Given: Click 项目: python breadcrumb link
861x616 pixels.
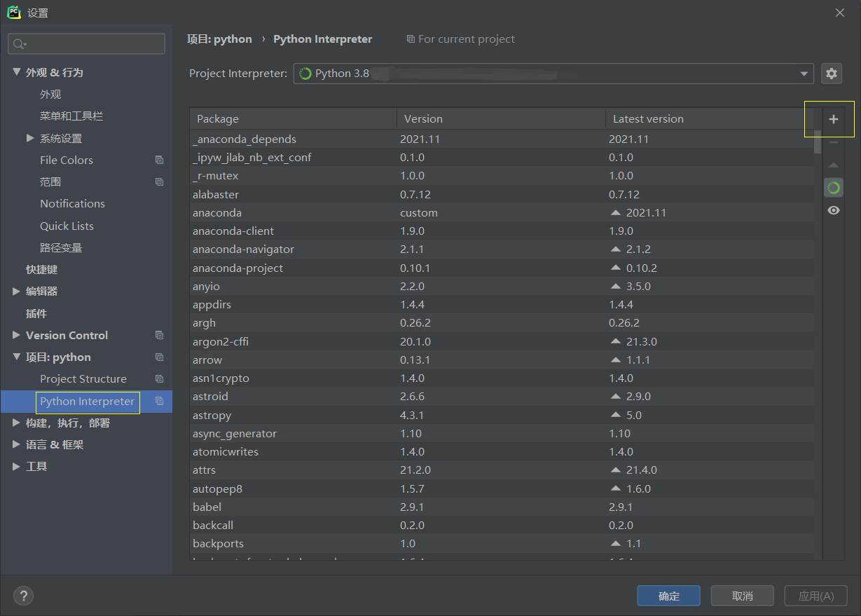Looking at the screenshot, I should click(x=219, y=39).
